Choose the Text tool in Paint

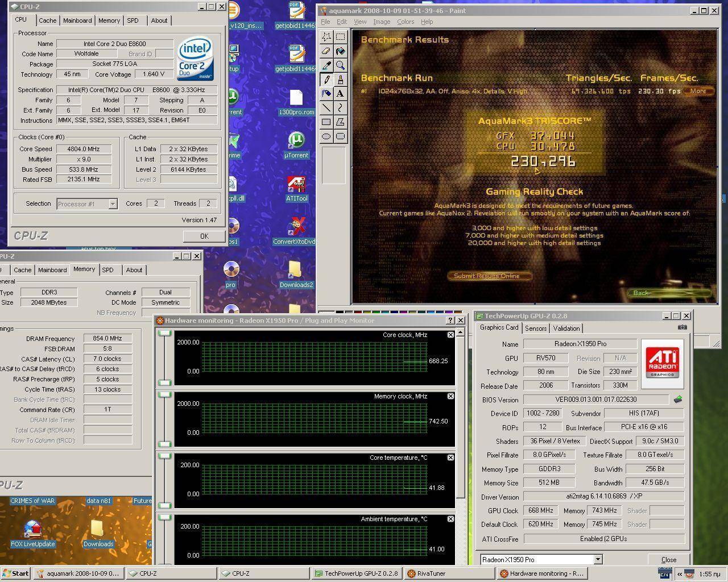[x=340, y=94]
